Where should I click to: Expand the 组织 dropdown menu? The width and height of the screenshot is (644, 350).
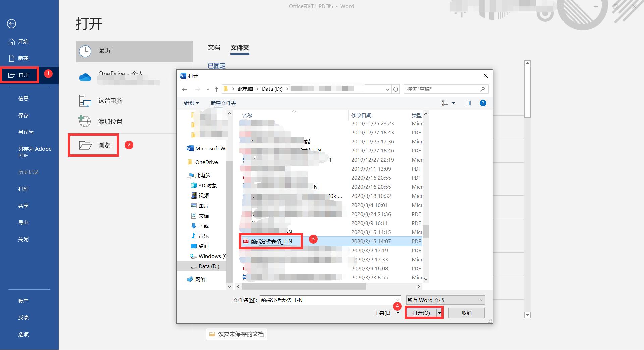(x=191, y=103)
